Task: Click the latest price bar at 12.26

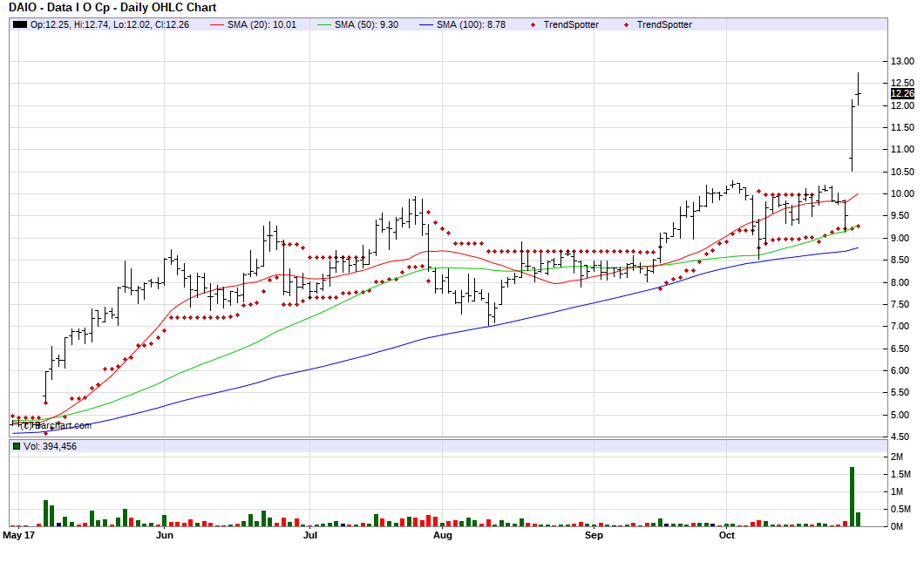Action: tap(859, 89)
